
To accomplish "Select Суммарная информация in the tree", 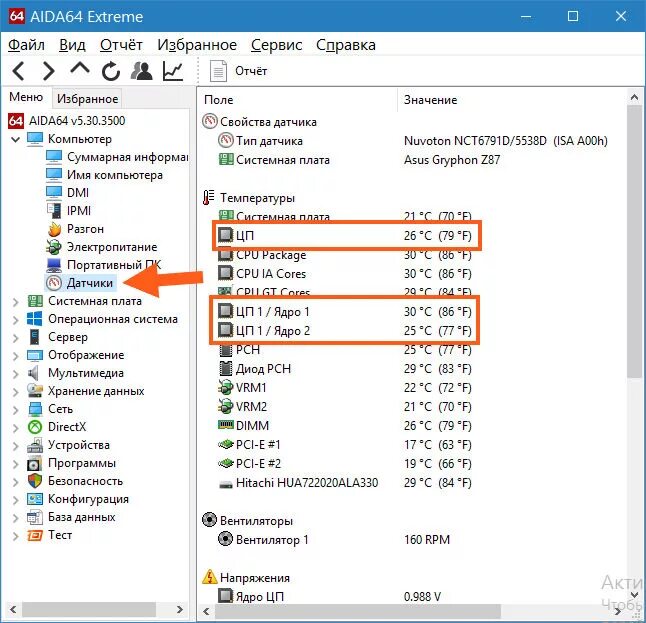I will pos(127,157).
